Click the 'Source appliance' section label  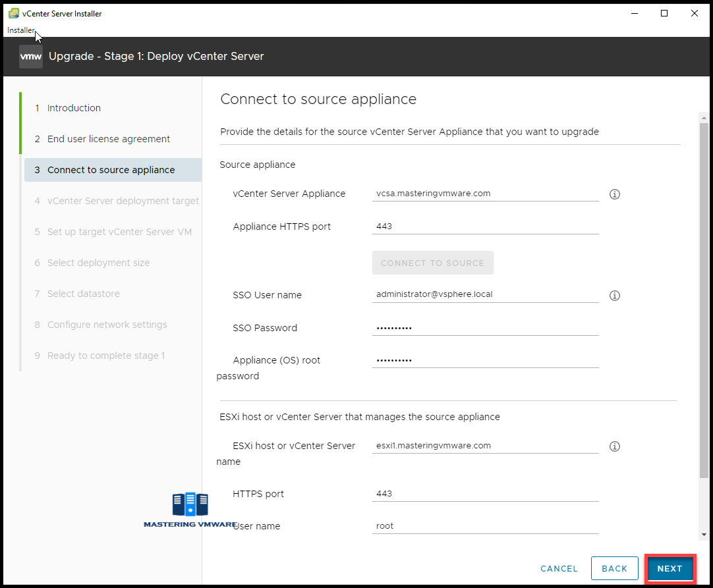pyautogui.click(x=258, y=165)
